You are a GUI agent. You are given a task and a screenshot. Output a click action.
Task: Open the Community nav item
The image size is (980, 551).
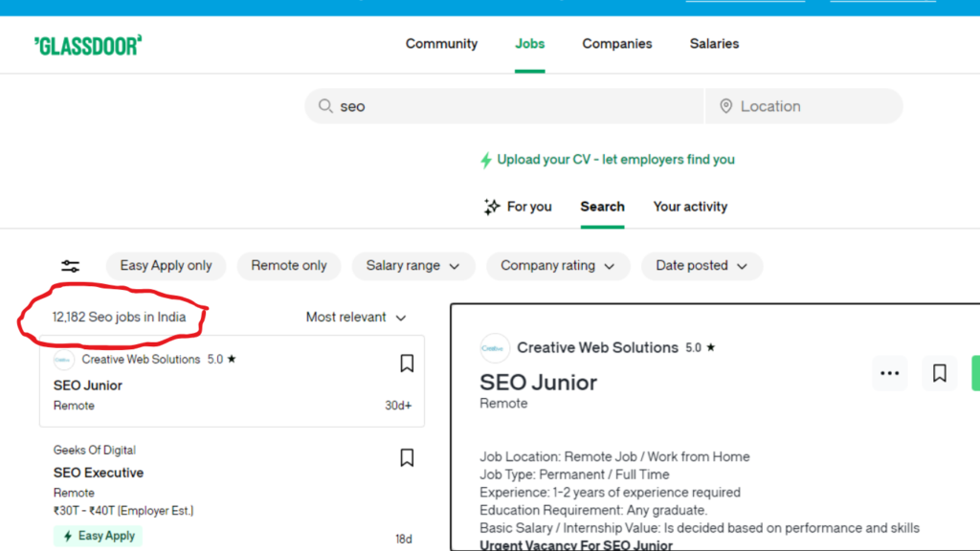tap(441, 44)
